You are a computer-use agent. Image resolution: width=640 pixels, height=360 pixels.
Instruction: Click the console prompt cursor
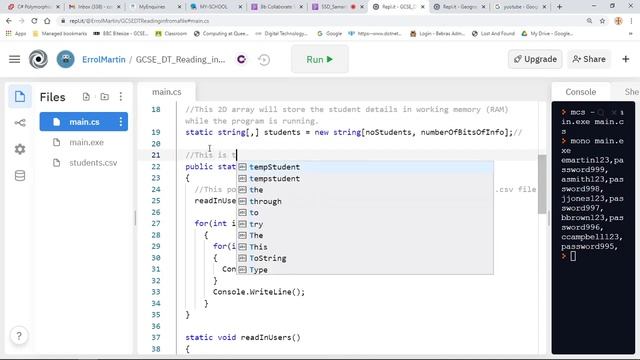[573, 256]
